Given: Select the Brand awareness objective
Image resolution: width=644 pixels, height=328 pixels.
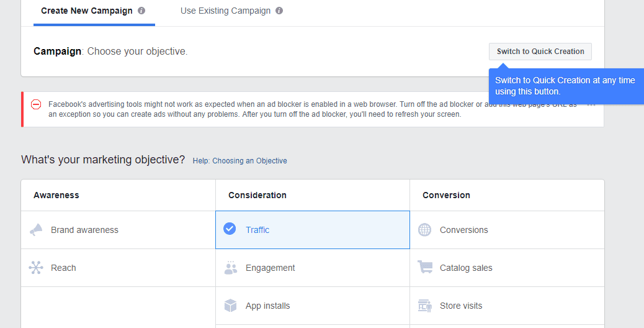Looking at the screenshot, I should point(119,230).
